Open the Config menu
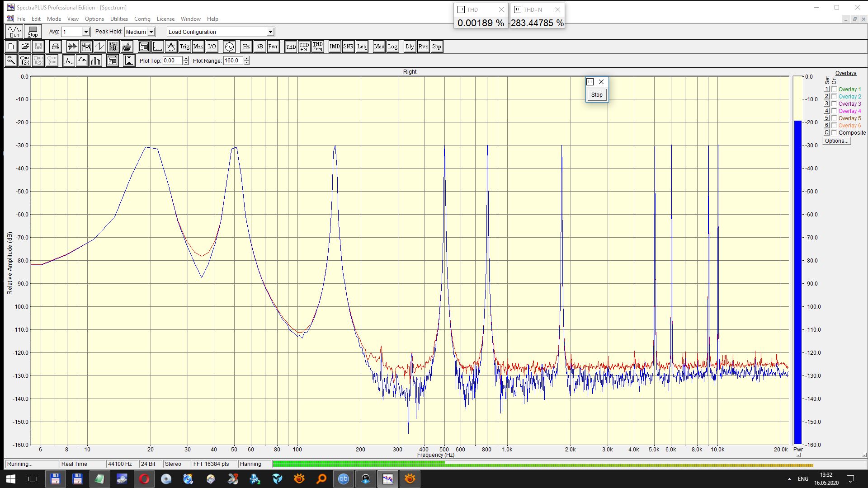The width and height of the screenshot is (868, 488). (x=142, y=19)
